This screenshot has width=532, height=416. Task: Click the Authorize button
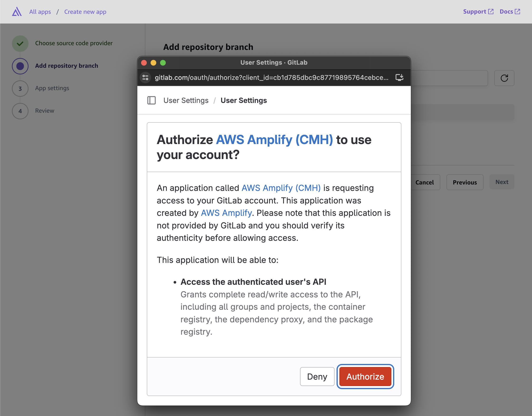[x=365, y=377]
